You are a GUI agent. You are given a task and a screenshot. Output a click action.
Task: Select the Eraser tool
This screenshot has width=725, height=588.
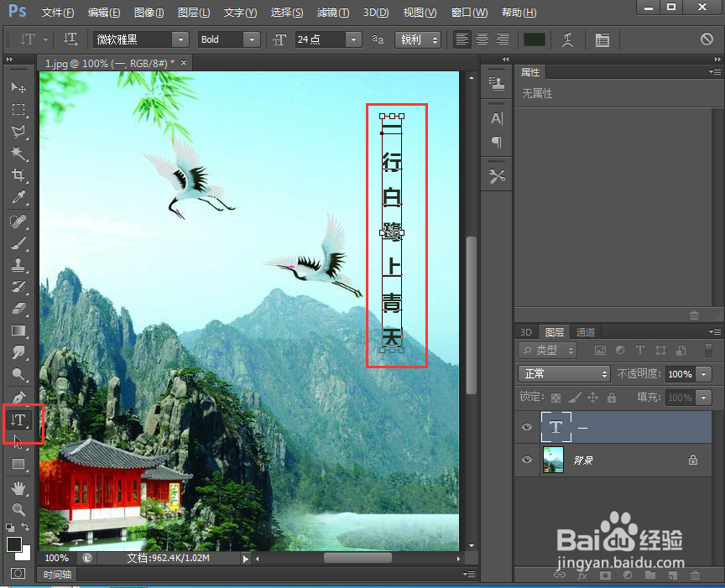tap(18, 309)
